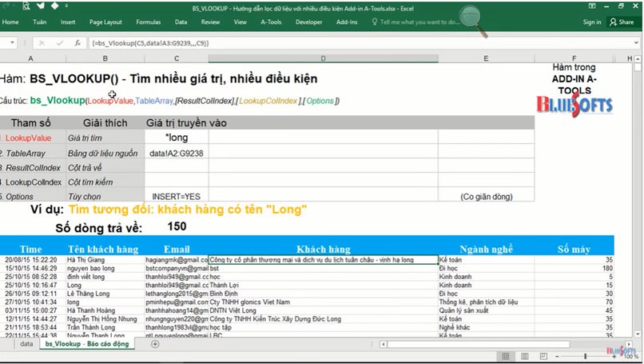Select the Công ty cổ phần thương mại cell
The height and width of the screenshot is (364, 644).
(x=324, y=260)
